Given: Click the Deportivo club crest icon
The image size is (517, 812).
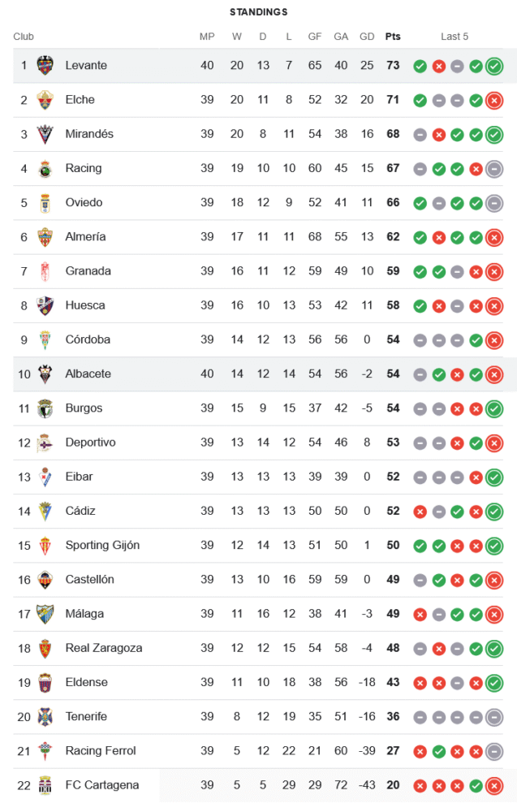Looking at the screenshot, I should pyautogui.click(x=45, y=443).
